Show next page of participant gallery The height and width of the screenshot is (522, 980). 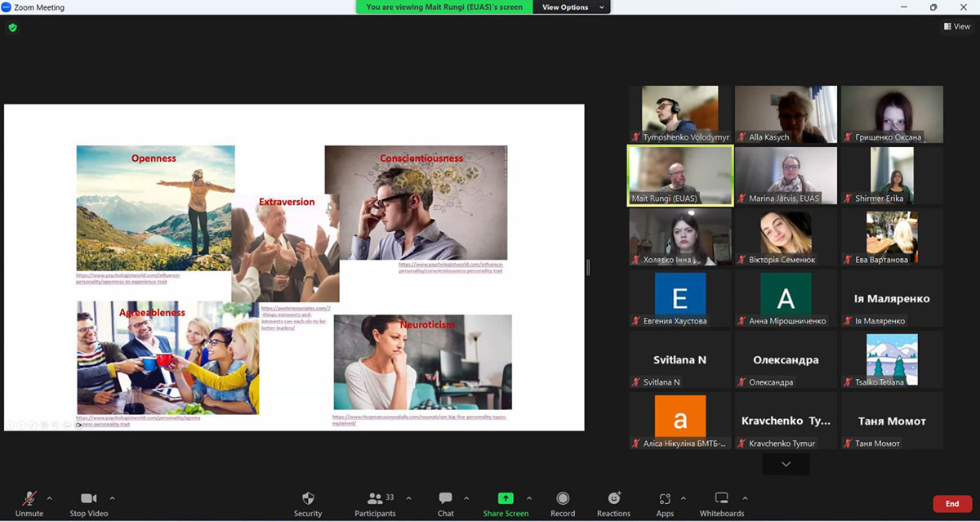coord(786,464)
